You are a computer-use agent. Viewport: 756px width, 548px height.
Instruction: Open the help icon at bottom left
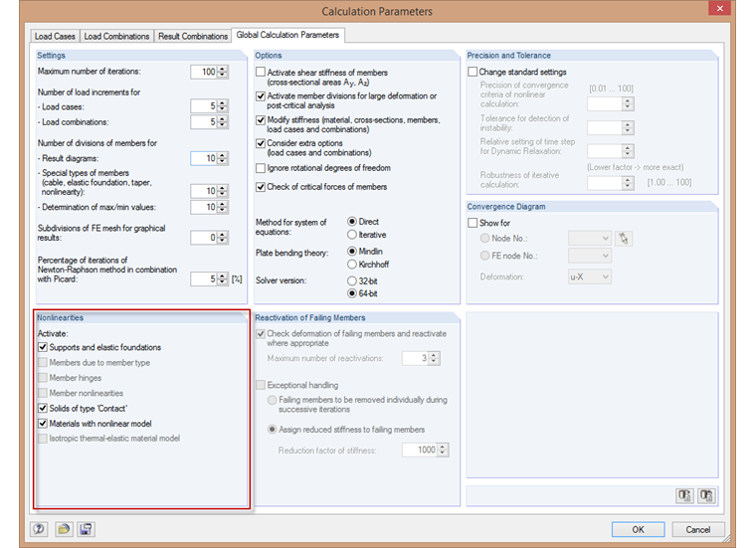39,529
